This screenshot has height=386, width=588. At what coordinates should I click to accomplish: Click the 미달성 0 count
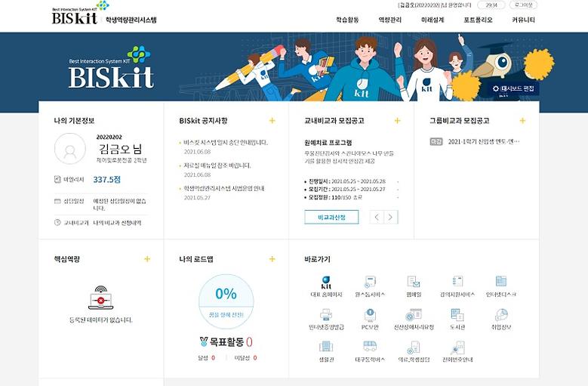(x=245, y=358)
